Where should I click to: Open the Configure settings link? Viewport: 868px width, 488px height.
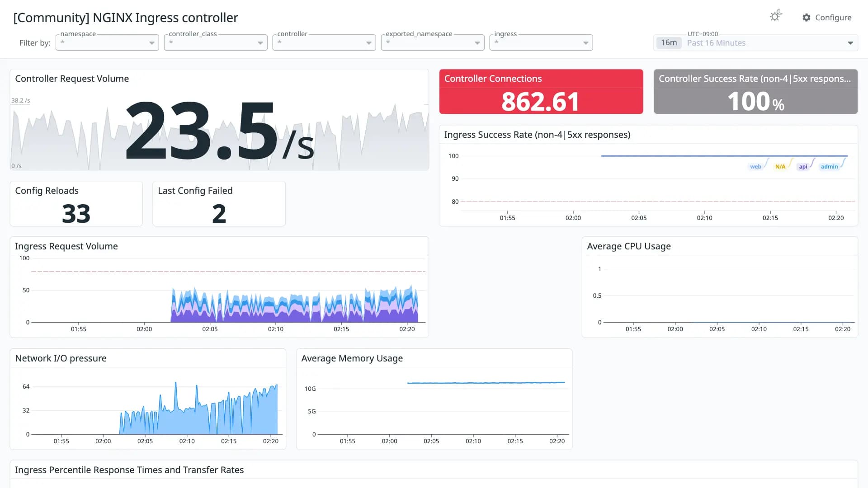click(827, 18)
